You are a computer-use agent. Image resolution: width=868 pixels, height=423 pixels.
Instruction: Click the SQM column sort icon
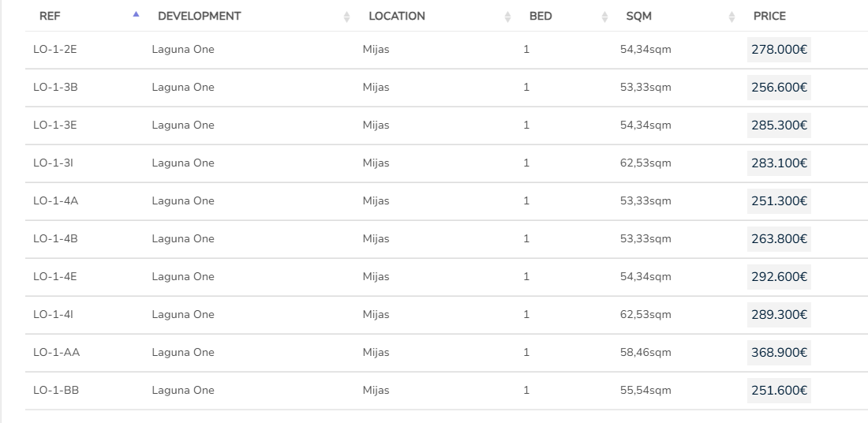(x=731, y=17)
